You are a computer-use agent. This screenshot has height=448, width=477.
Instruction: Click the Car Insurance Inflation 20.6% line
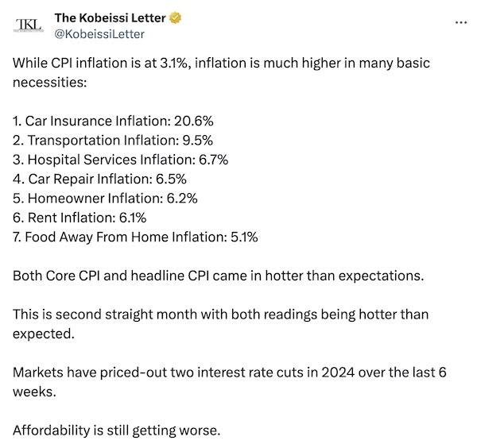[113, 121]
